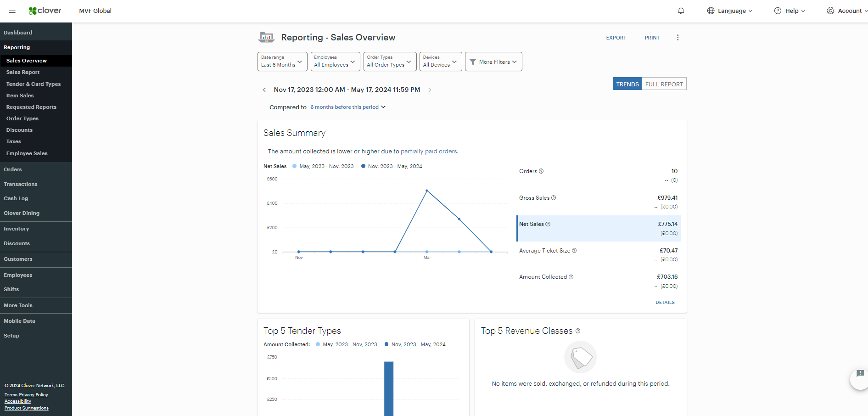Open the three-dot overflow menu beside PRINT

tap(678, 37)
